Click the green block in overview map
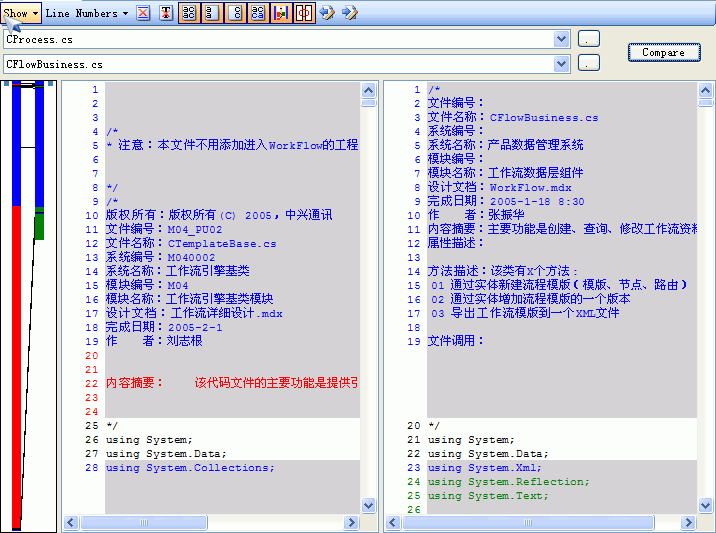Viewport: 716px width, 533px height. [x=39, y=227]
